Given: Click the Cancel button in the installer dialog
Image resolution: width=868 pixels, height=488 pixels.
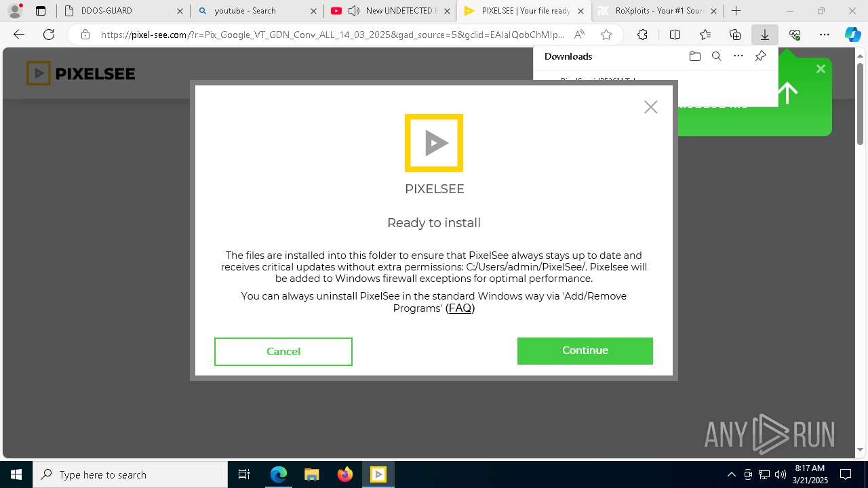Looking at the screenshot, I should tap(283, 352).
